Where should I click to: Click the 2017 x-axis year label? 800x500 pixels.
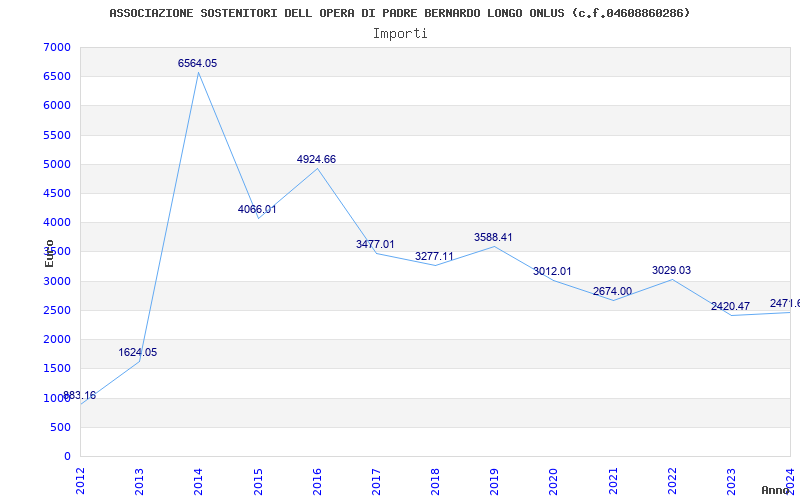coord(376,482)
